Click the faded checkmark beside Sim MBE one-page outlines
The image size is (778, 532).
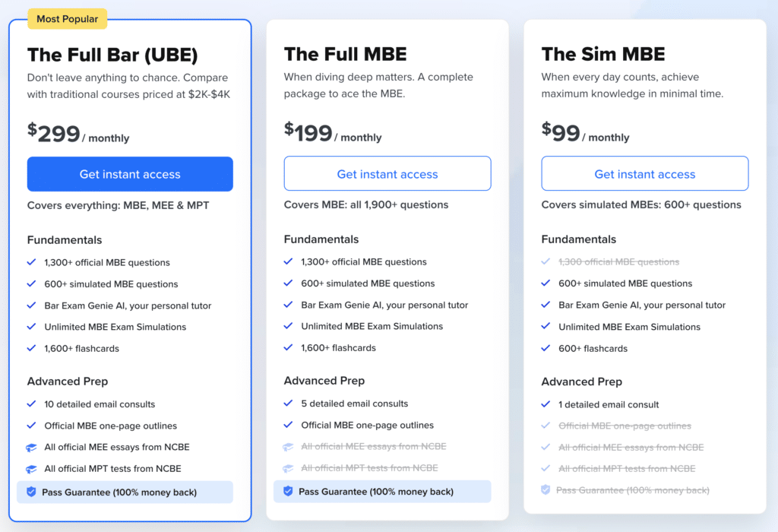click(x=546, y=426)
